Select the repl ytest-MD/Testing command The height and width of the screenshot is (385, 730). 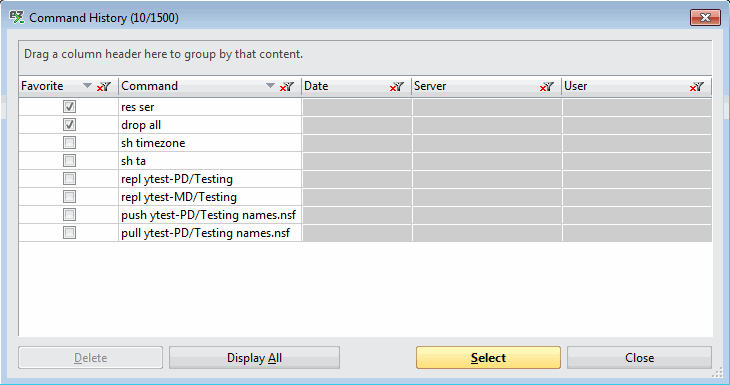[179, 197]
